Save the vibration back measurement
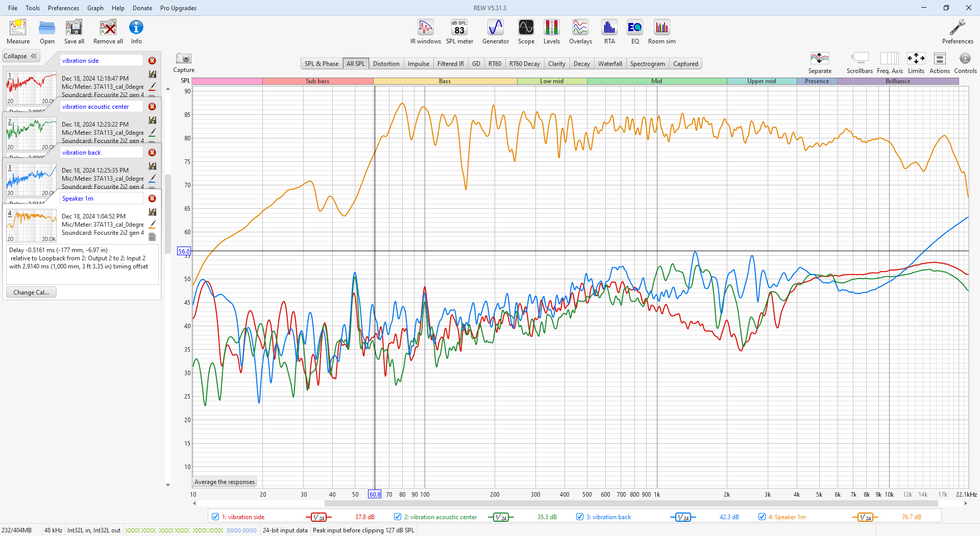The height and width of the screenshot is (536, 980). click(x=152, y=166)
